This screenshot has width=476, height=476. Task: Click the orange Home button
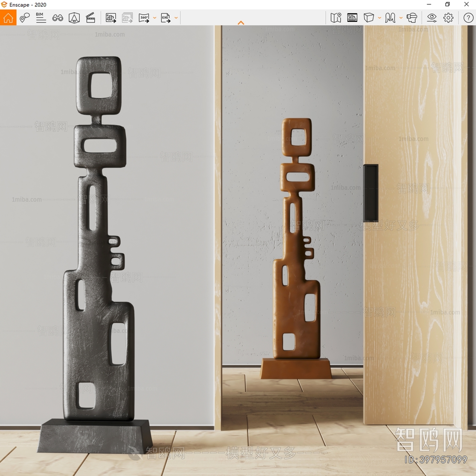pos(8,18)
